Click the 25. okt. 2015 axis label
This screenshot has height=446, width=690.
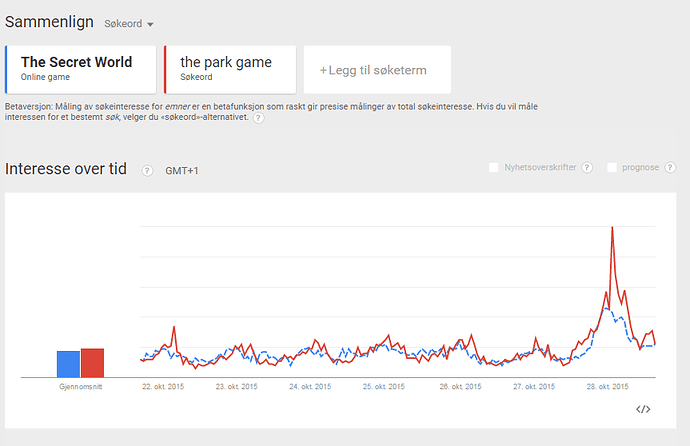383,387
